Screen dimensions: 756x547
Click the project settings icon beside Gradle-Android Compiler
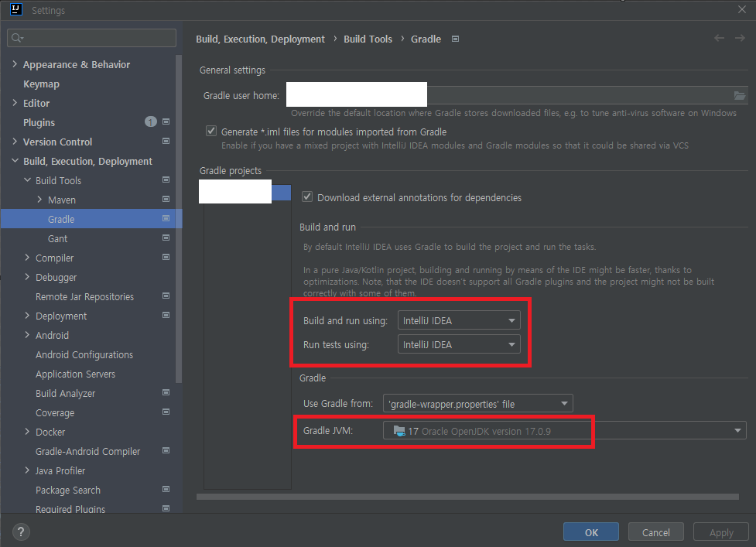pyautogui.click(x=166, y=450)
